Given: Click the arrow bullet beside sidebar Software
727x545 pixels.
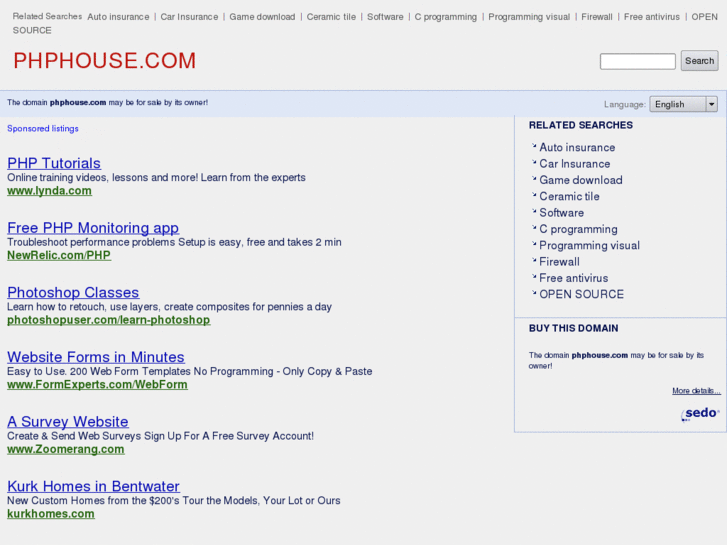Looking at the screenshot, I should (534, 211).
